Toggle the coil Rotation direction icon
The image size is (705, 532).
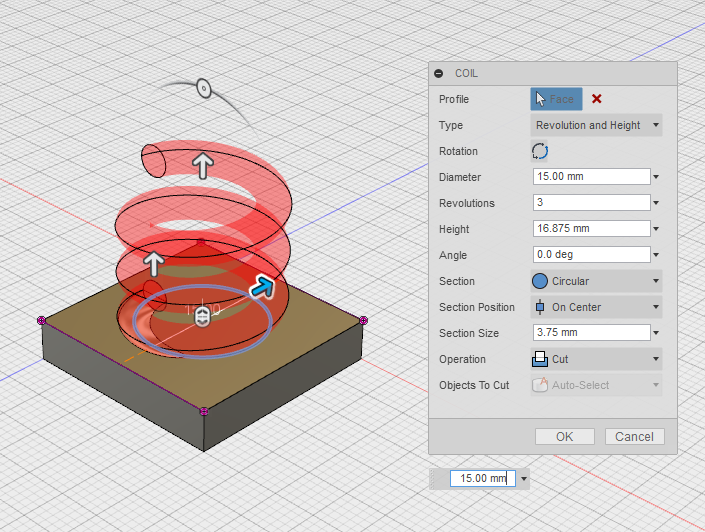click(x=540, y=151)
